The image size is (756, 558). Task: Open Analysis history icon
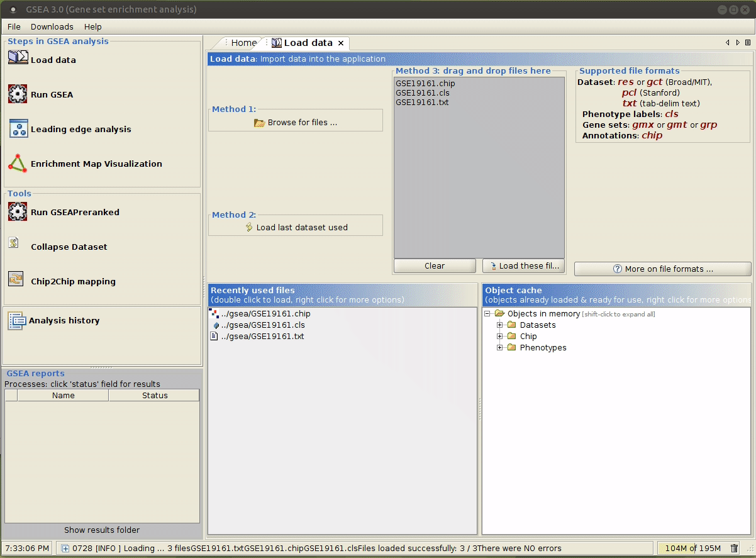(x=16, y=320)
